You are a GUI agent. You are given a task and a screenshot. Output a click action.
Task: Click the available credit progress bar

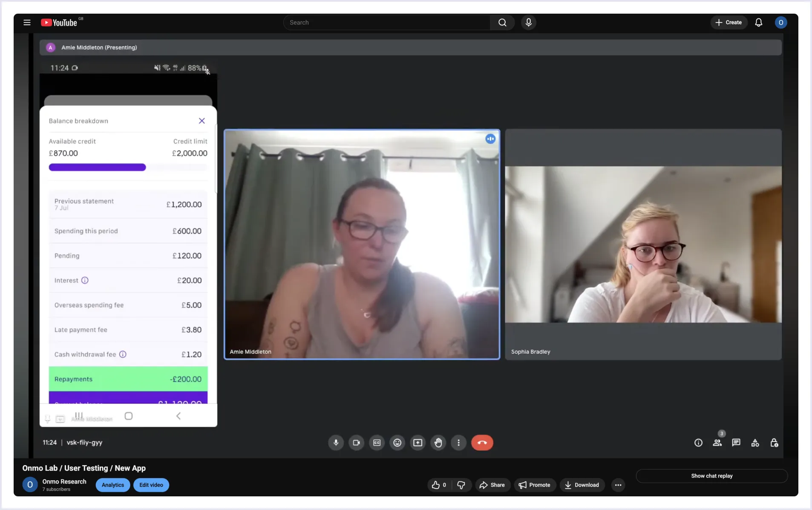[x=128, y=167]
